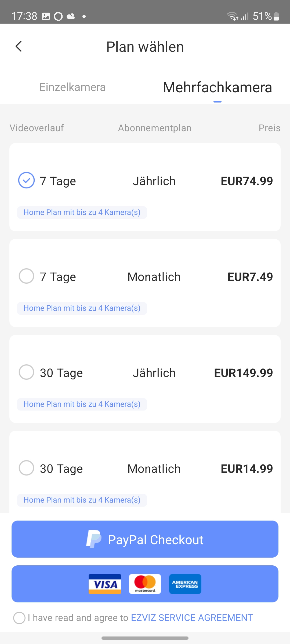Tap the Wi-Fi status icon

[232, 16]
